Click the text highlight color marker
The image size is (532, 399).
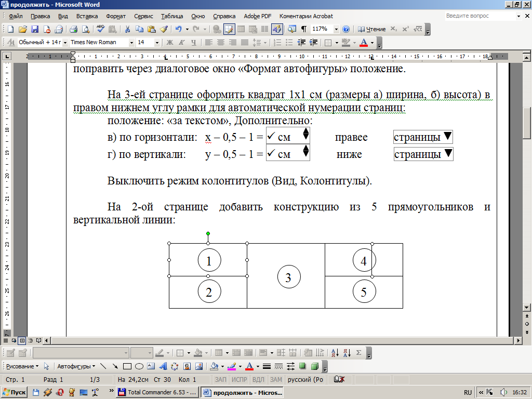pyautogui.click(x=345, y=43)
